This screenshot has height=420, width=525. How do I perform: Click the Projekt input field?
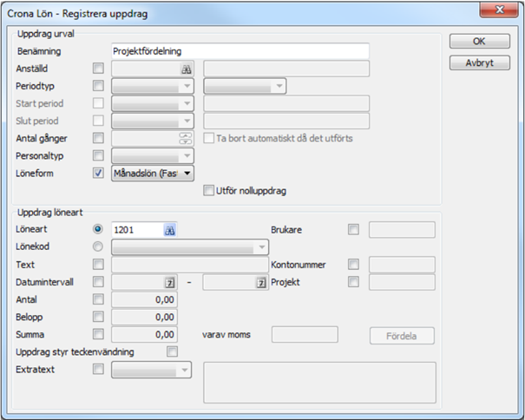[402, 282]
